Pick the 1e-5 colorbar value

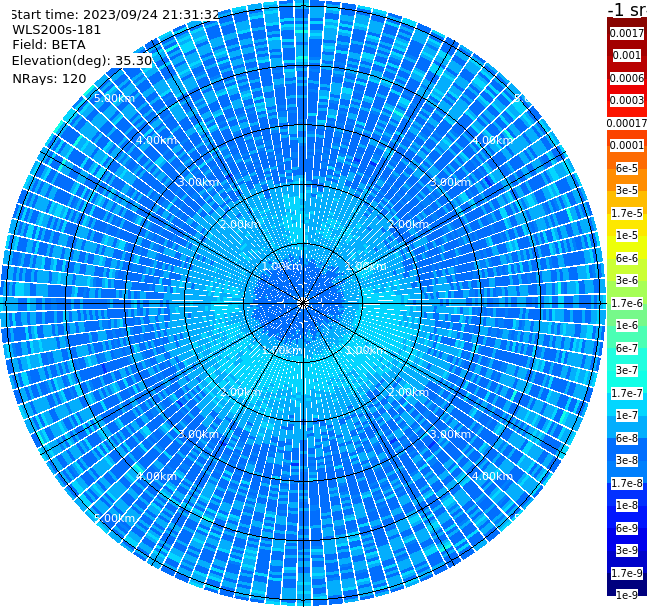627,235
